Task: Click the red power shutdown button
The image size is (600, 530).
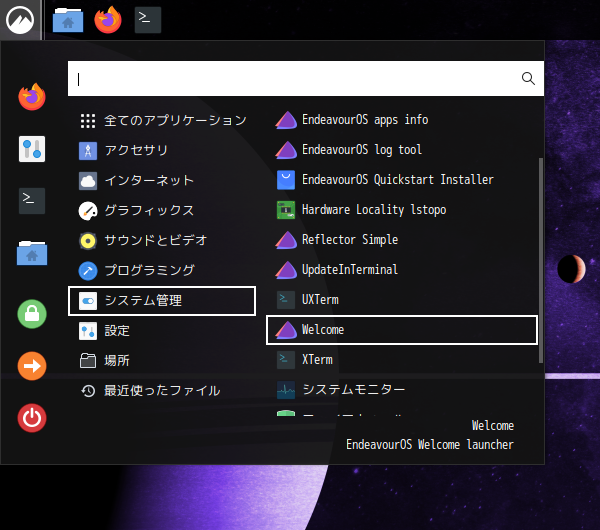Action: tap(32, 418)
